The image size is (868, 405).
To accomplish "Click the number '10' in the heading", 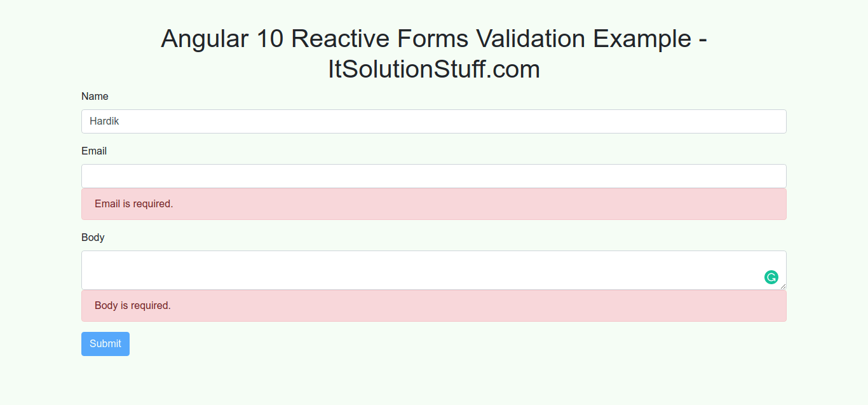I will 269,39.
